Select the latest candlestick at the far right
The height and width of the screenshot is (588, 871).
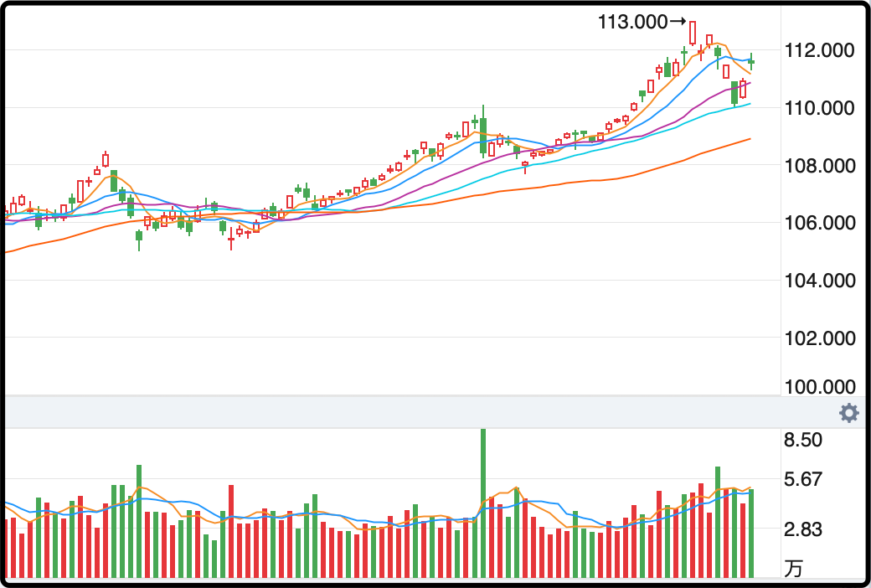coord(751,61)
